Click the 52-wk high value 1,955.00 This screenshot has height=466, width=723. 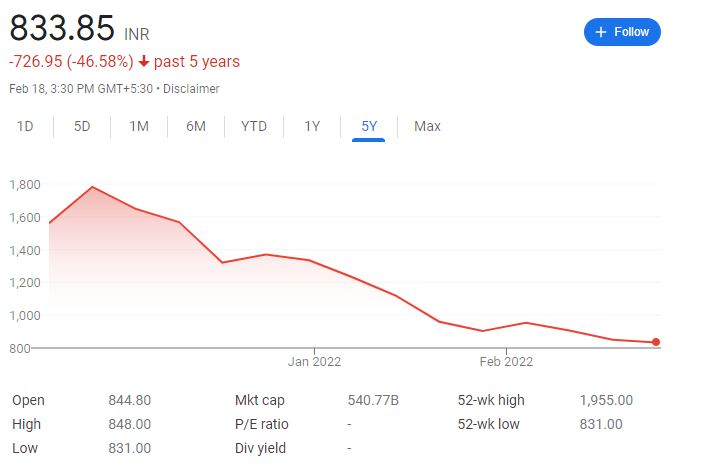606,400
